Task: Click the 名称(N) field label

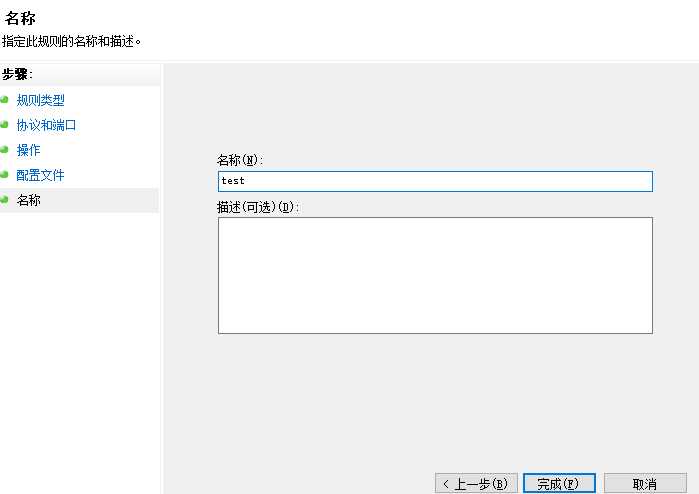Action: pos(240,160)
